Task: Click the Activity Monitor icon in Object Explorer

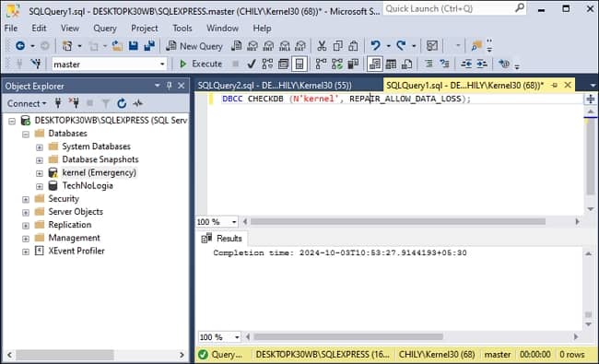Action: (138, 103)
